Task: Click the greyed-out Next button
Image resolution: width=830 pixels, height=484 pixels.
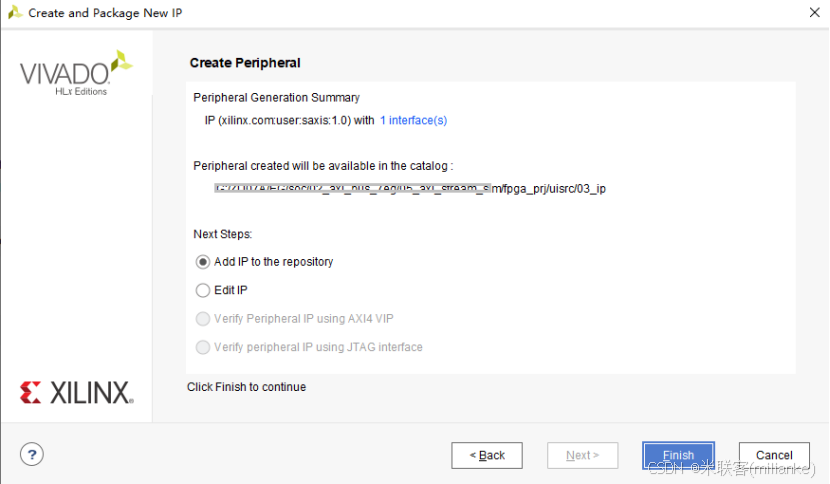Action: pyautogui.click(x=582, y=455)
